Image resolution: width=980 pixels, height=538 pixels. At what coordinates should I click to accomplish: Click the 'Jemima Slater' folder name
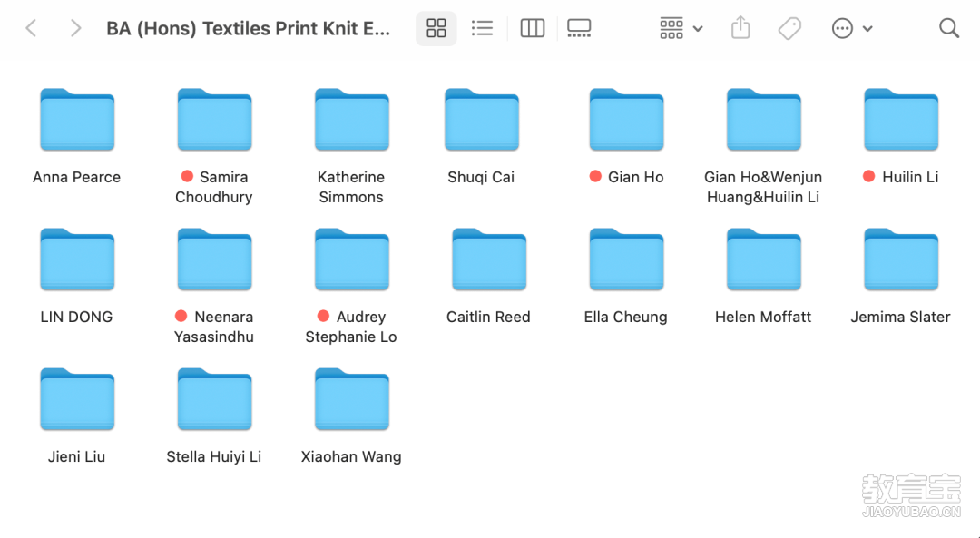[901, 318]
